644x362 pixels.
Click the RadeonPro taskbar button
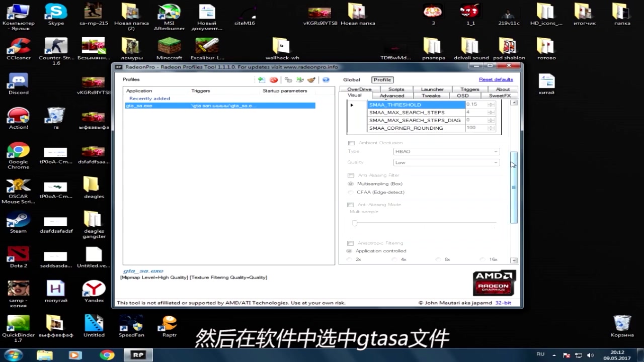tap(138, 355)
